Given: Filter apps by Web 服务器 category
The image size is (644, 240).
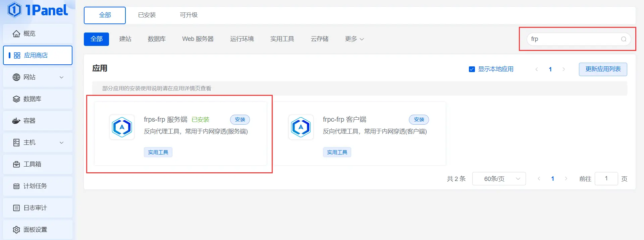Looking at the screenshot, I should 198,39.
